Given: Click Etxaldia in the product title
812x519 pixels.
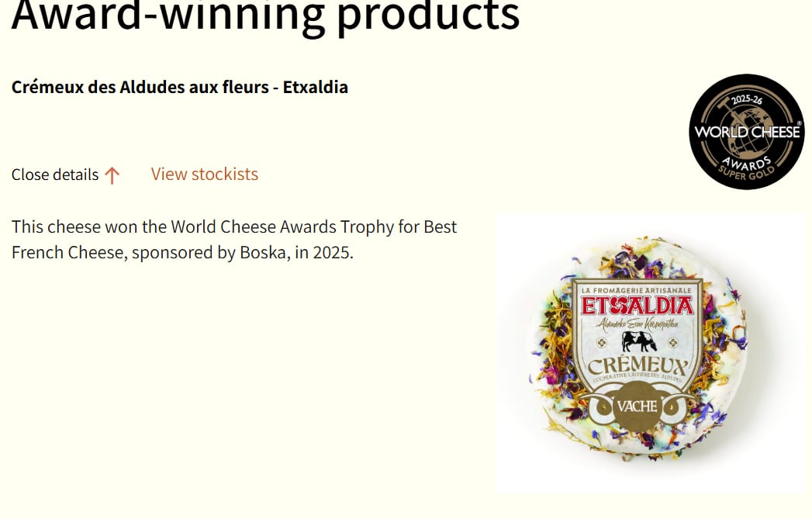Looking at the screenshot, I should point(315,87).
